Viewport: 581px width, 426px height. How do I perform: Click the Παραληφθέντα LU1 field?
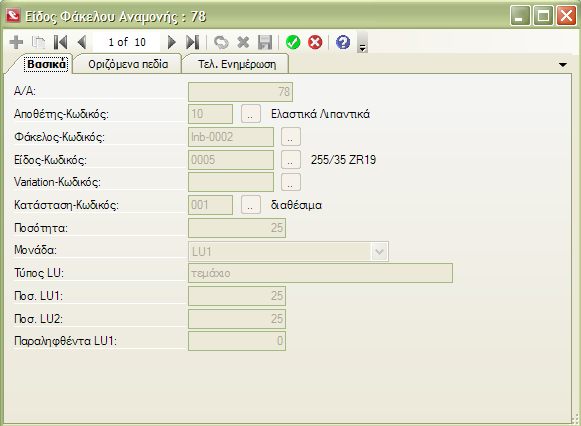click(237, 341)
